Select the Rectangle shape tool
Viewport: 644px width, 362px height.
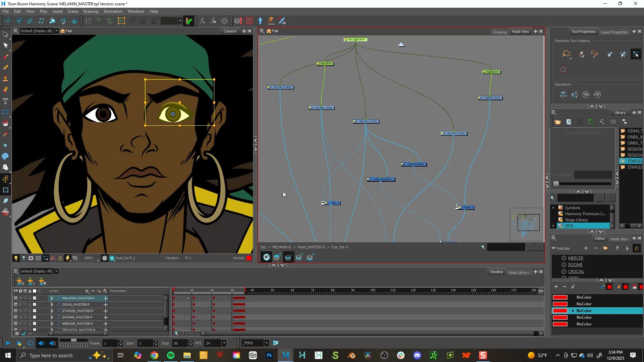[x=6, y=112]
